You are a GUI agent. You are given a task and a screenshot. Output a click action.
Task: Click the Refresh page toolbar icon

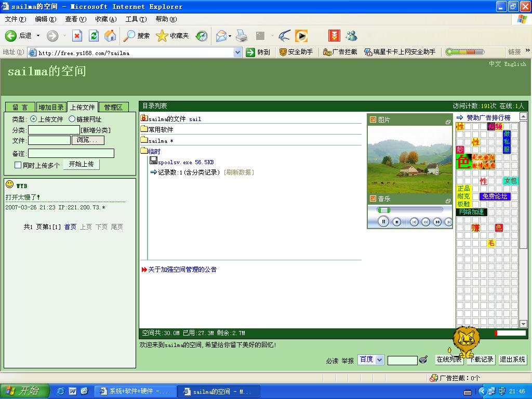pos(94,35)
